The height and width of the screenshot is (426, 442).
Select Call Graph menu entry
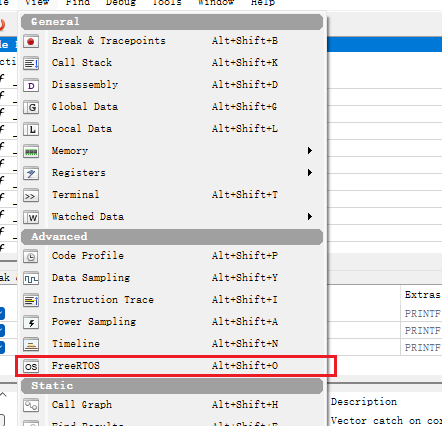click(172, 405)
